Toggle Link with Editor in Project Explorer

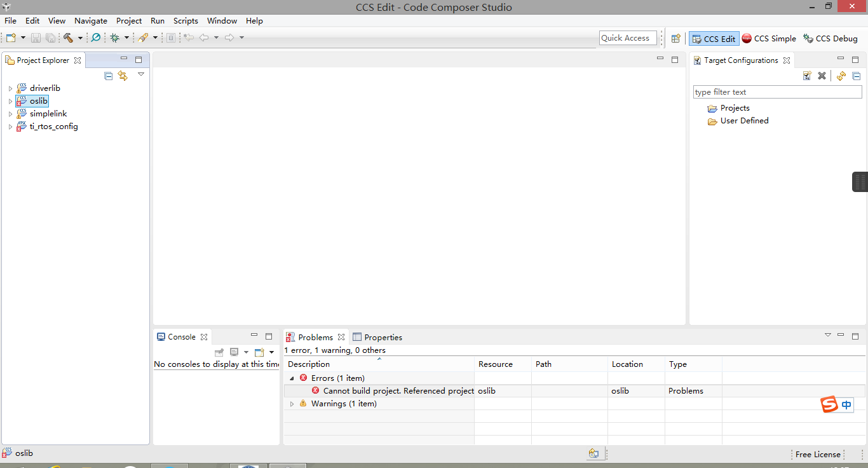click(x=123, y=76)
